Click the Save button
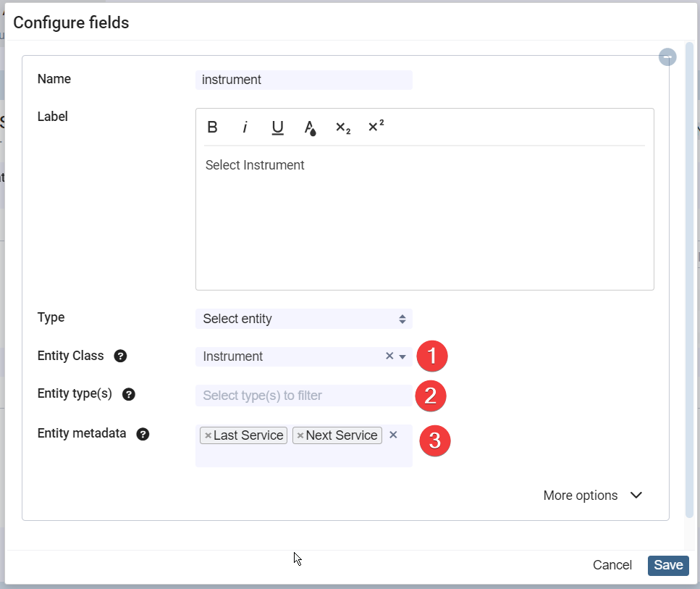This screenshot has height=589, width=700. 667,565
